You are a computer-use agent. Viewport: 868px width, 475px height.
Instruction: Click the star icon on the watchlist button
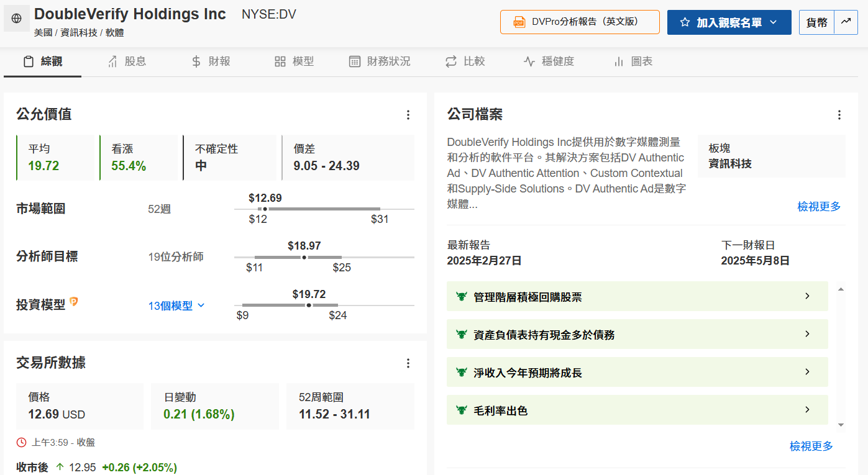tap(685, 22)
